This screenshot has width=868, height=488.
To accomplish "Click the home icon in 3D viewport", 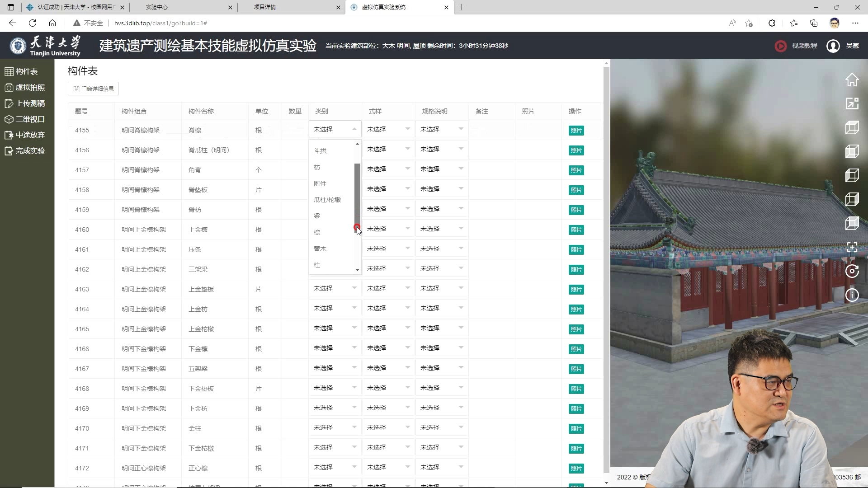I will tap(852, 80).
